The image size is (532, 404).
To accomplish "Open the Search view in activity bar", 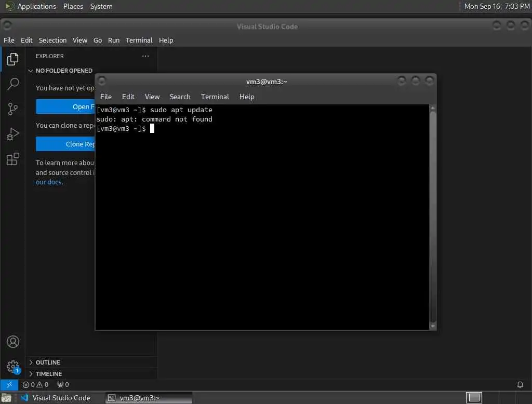I will coord(13,84).
